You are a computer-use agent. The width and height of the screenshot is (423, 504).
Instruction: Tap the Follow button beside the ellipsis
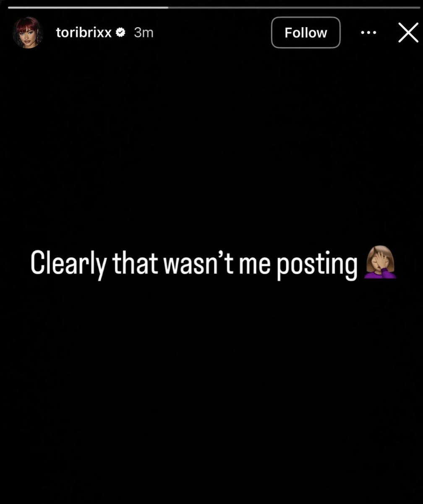coord(305,33)
